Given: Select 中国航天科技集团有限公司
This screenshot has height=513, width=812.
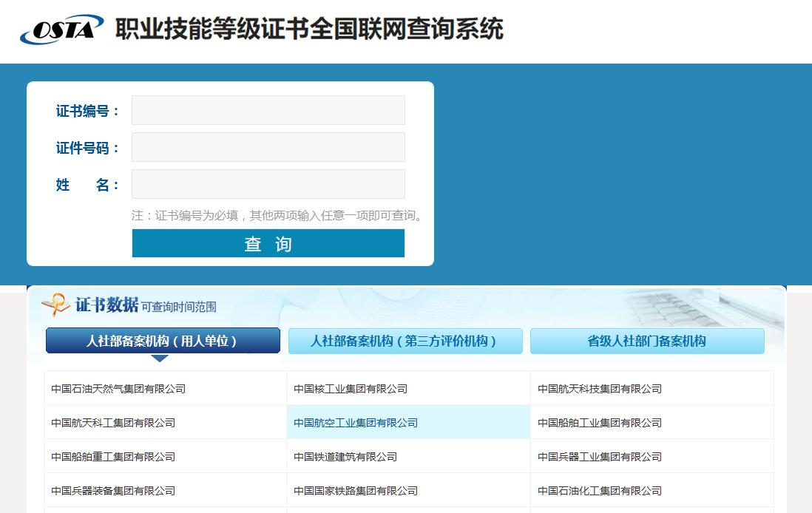Looking at the screenshot, I should [599, 389].
